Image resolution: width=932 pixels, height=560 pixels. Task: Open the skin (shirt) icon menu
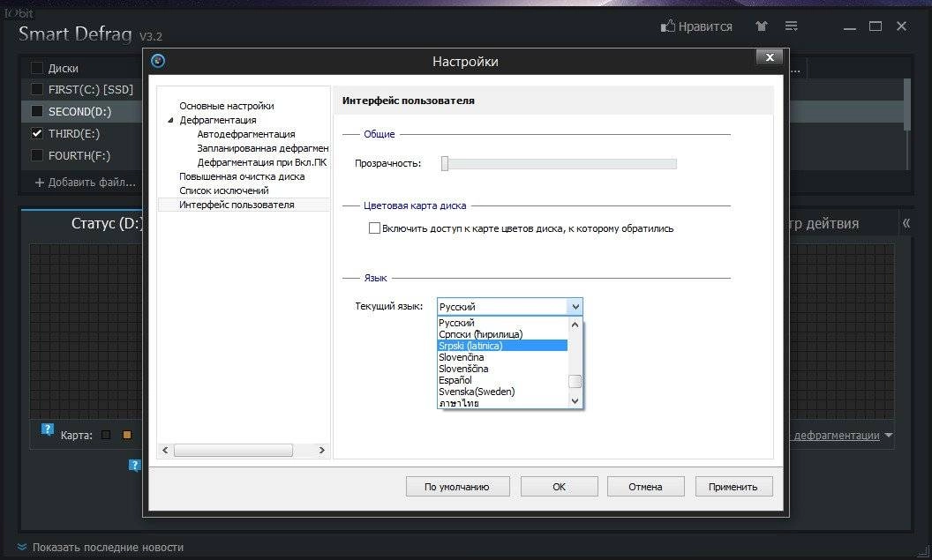[762, 26]
